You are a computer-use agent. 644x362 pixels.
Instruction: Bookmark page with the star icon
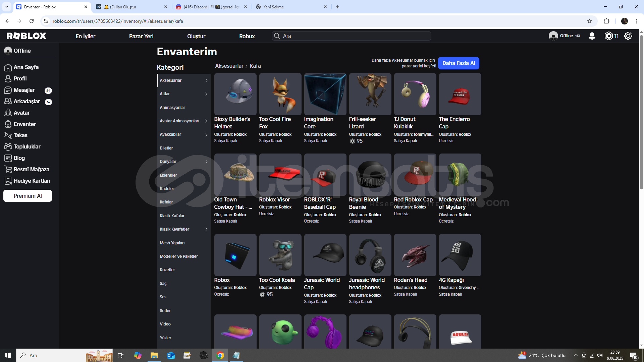590,21
